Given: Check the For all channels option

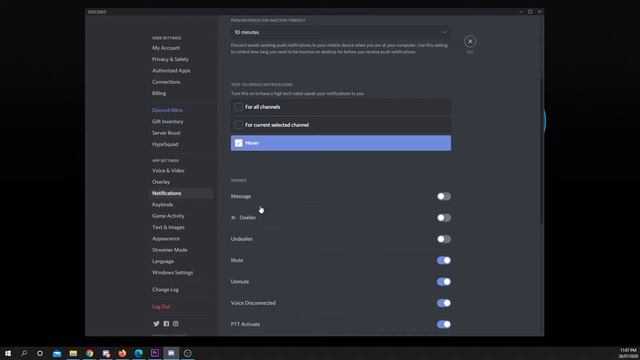Looking at the screenshot, I should (341, 107).
